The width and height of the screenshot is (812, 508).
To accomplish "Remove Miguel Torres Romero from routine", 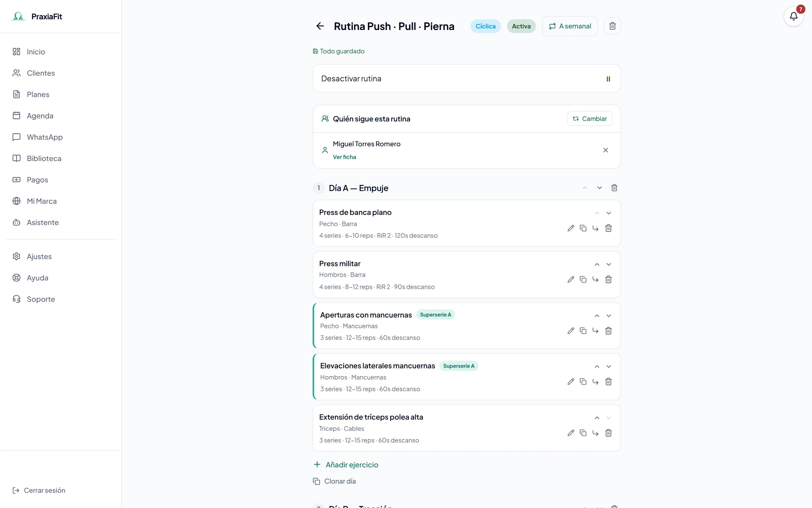I will [605, 150].
